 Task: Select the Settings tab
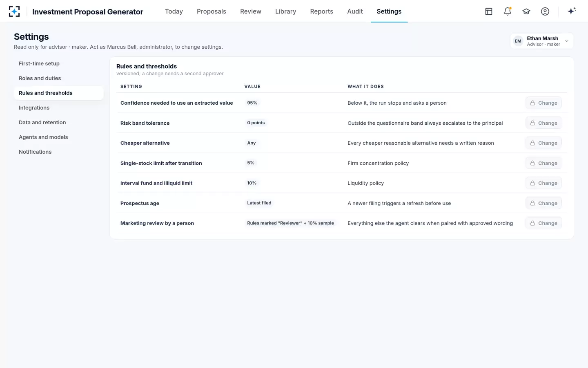(389, 11)
